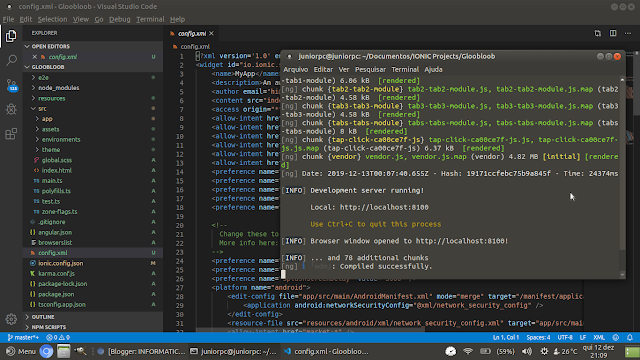Open the editor More Actions ellipsis

coord(628,33)
